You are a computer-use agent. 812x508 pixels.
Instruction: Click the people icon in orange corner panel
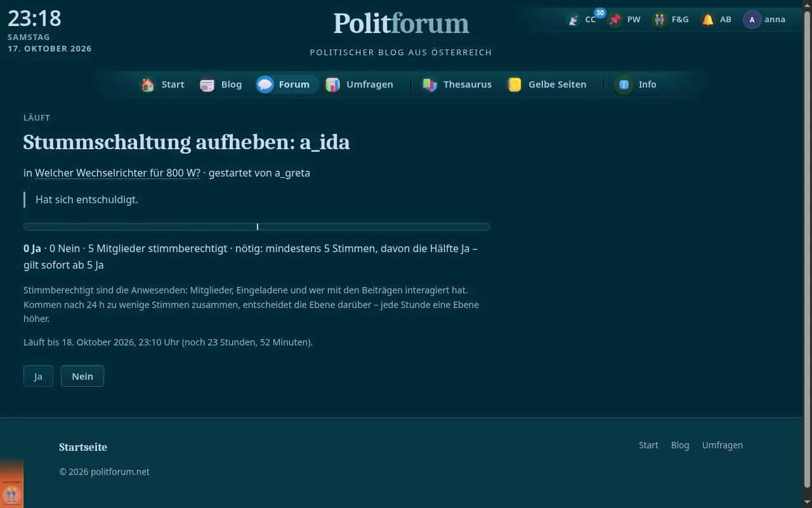[x=11, y=495]
